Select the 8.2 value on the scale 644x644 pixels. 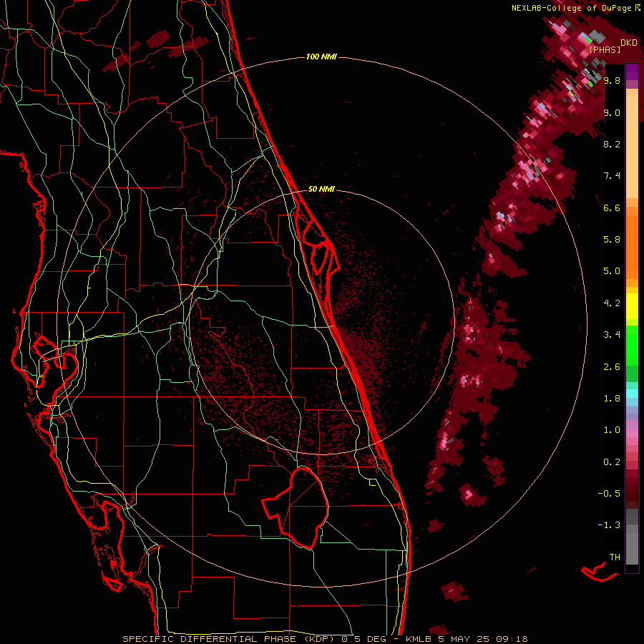pyautogui.click(x=612, y=144)
